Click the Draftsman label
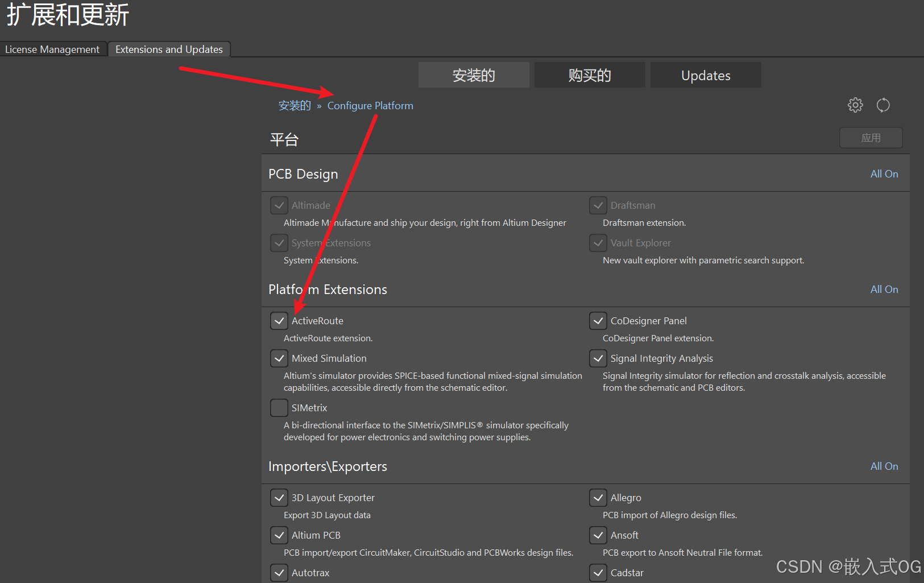 (633, 205)
